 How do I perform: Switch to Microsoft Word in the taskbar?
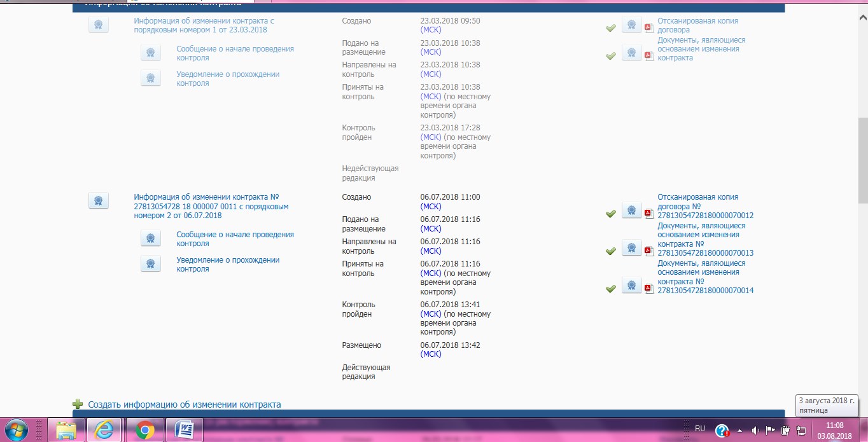point(184,431)
